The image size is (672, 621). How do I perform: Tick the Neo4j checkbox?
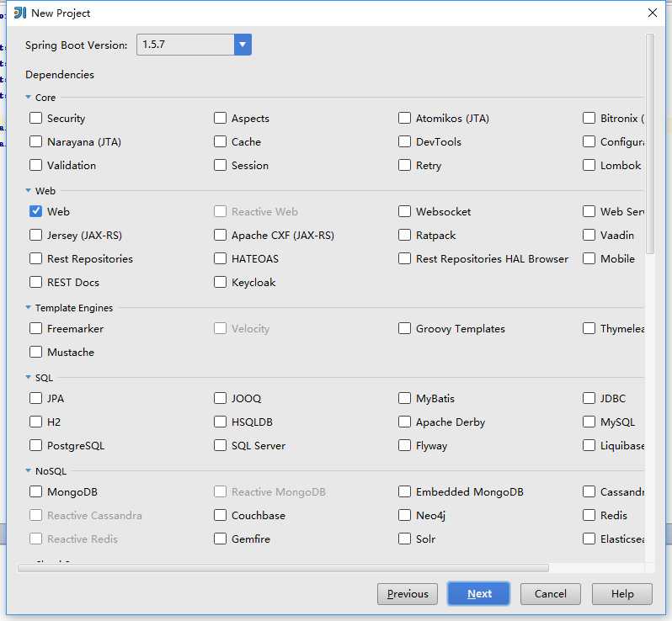pyautogui.click(x=404, y=515)
